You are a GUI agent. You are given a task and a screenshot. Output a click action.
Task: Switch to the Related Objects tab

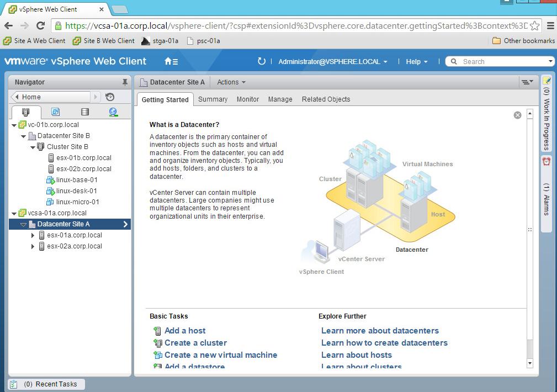click(x=326, y=99)
